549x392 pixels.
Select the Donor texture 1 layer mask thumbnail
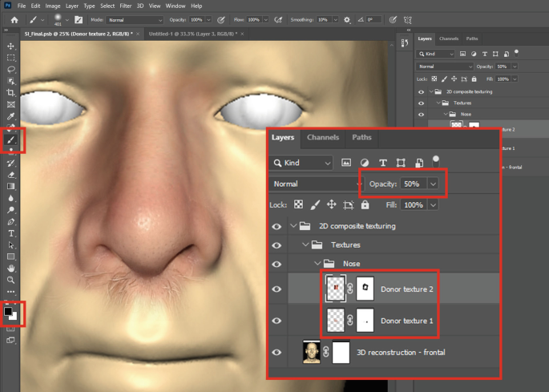pyautogui.click(x=365, y=321)
